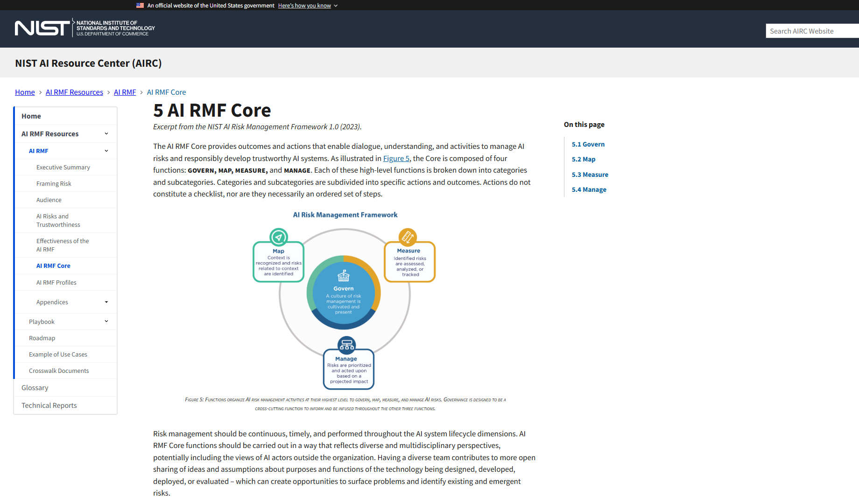Click the Map box in framework diagram
This screenshot has height=504, width=859.
279,262
